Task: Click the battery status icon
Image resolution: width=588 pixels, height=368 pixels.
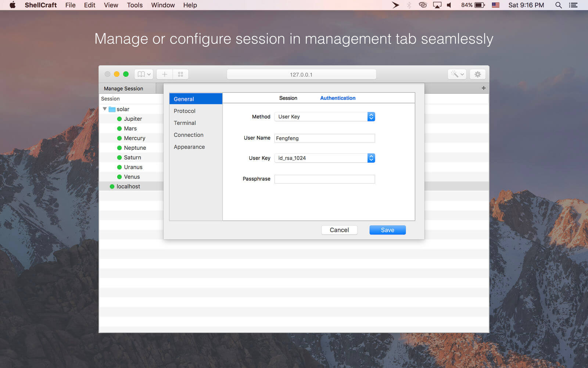Action: click(x=480, y=5)
